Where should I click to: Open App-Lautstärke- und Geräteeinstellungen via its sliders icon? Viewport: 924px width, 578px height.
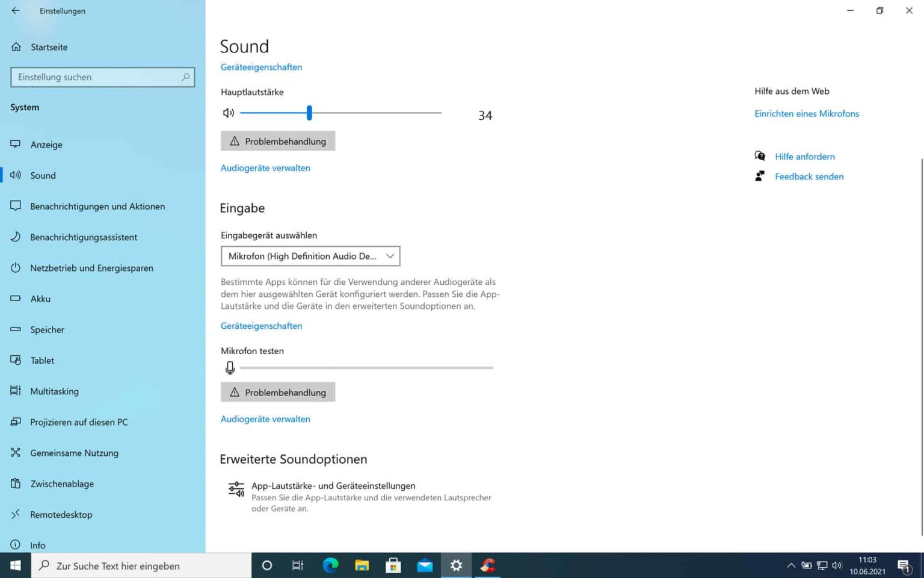[236, 489]
